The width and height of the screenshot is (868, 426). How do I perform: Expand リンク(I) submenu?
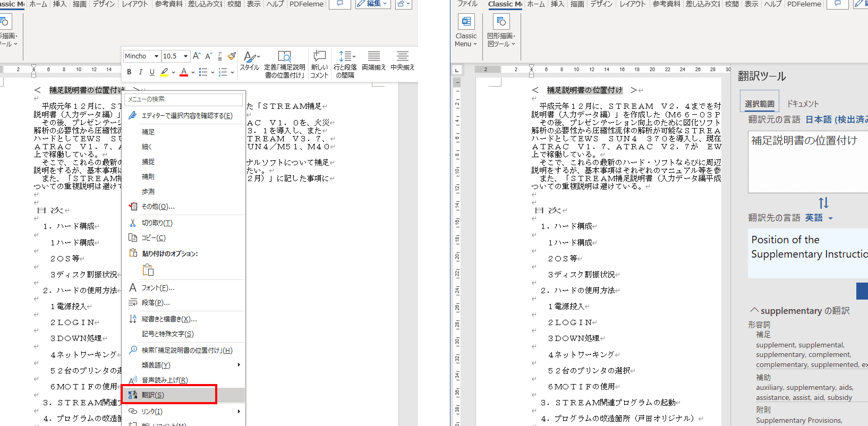(x=239, y=412)
